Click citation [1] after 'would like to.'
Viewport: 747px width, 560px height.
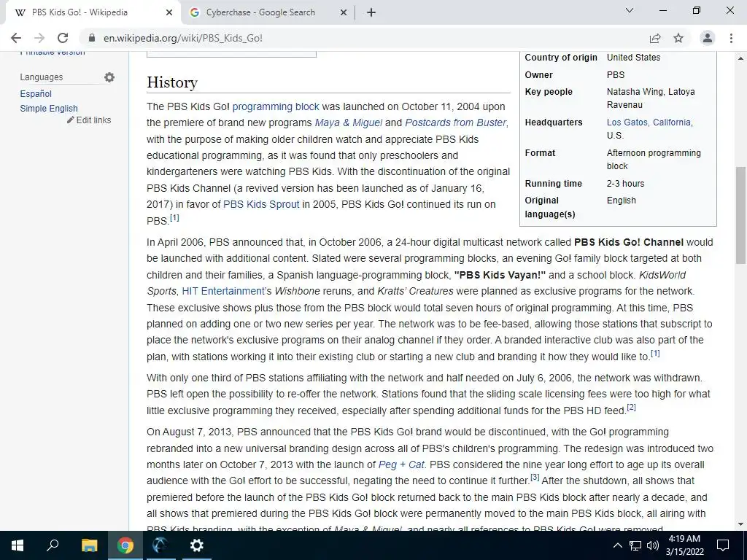tap(655, 354)
